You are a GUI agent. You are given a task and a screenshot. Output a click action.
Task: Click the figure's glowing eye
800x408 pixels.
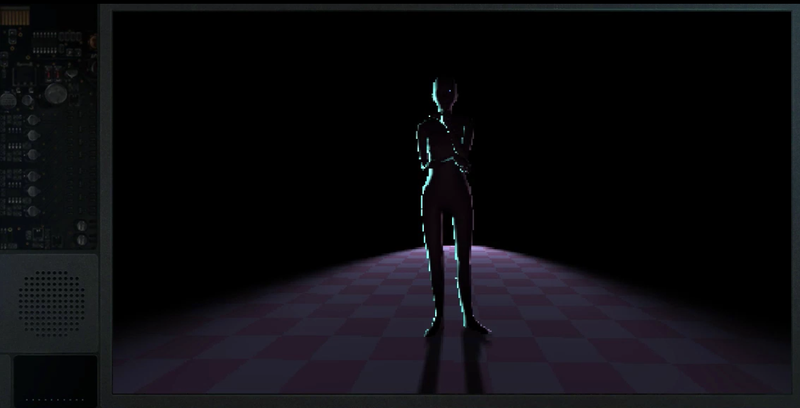[x=450, y=92]
